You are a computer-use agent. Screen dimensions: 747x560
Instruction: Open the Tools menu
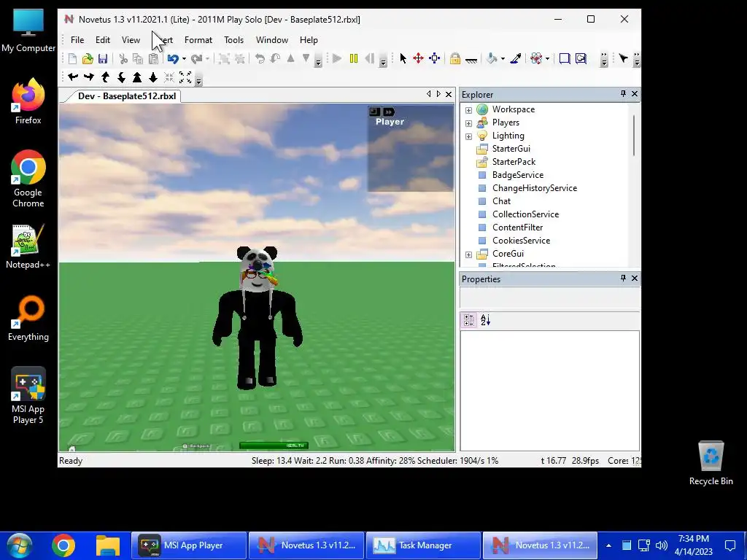click(x=234, y=40)
